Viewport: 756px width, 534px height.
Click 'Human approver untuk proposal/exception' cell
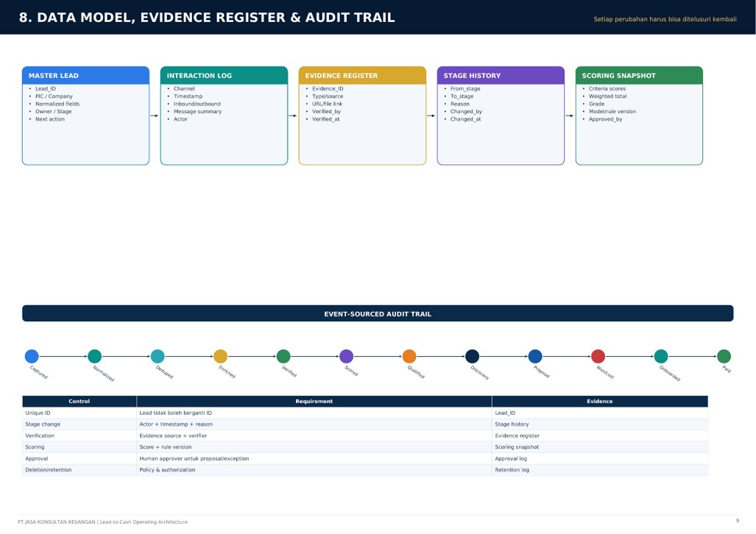click(314, 458)
